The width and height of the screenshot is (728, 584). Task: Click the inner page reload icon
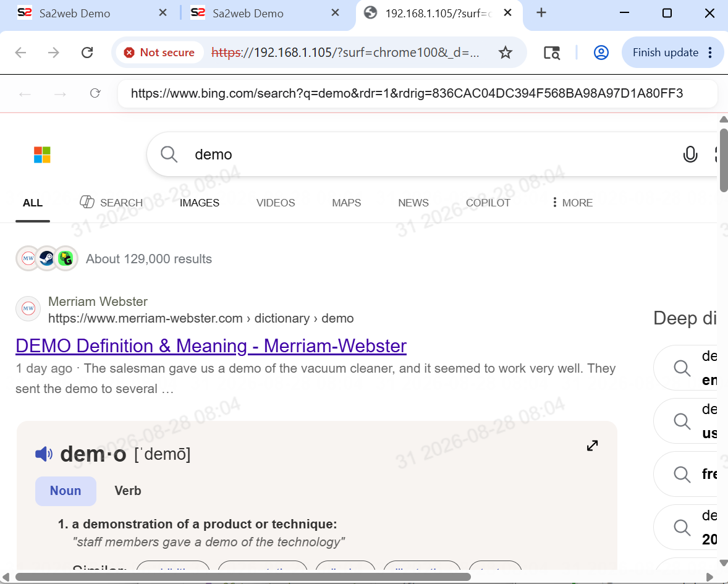(95, 94)
